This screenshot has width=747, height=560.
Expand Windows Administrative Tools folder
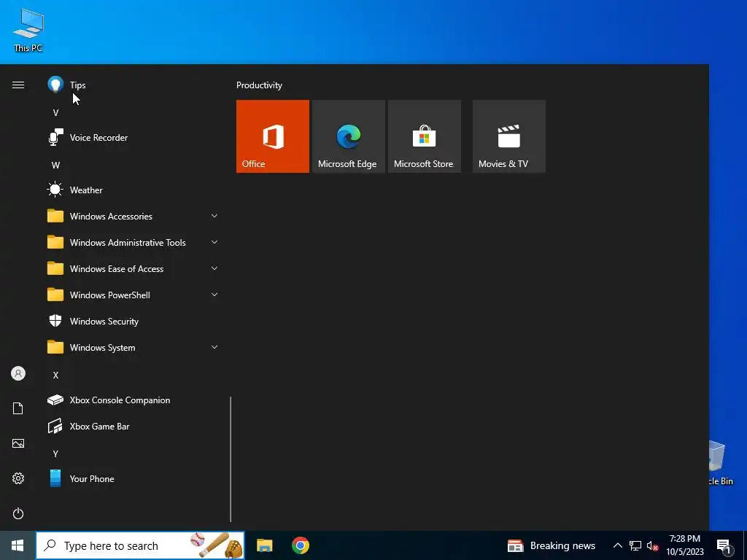[x=133, y=242]
